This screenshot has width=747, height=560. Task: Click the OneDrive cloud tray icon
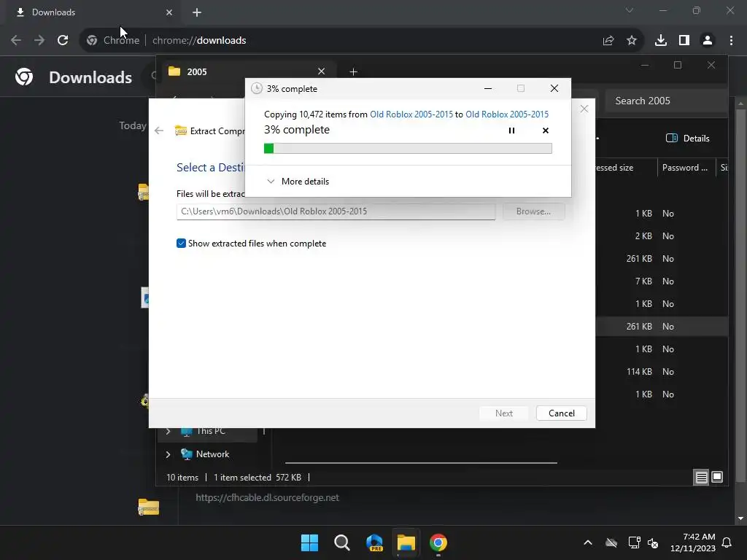click(611, 542)
